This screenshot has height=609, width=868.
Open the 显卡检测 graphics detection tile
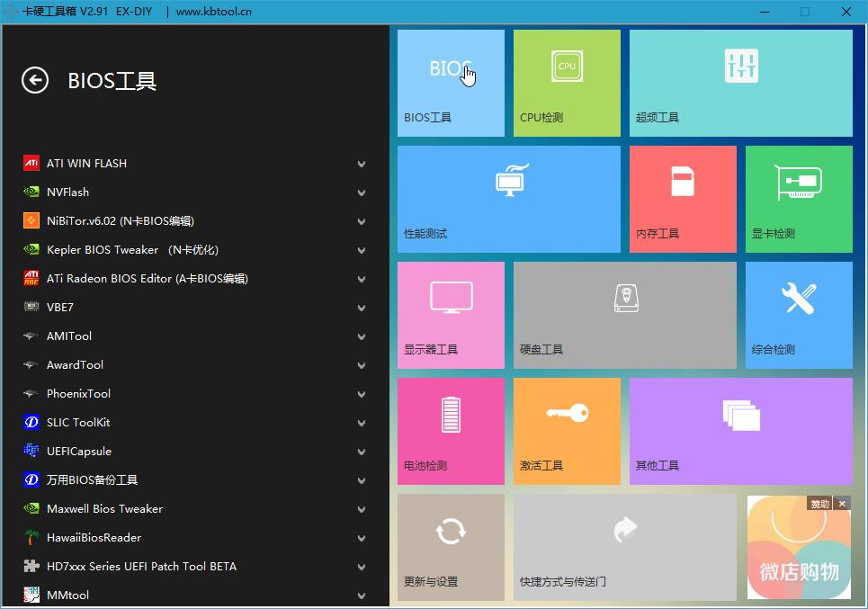799,199
